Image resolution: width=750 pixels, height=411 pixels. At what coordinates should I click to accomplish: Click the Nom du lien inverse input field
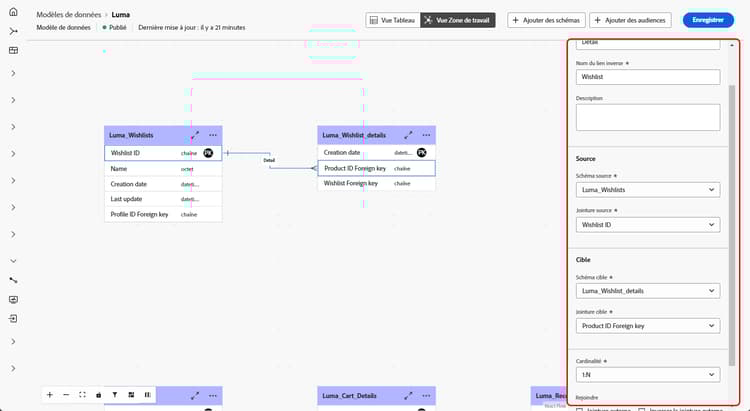(x=648, y=77)
